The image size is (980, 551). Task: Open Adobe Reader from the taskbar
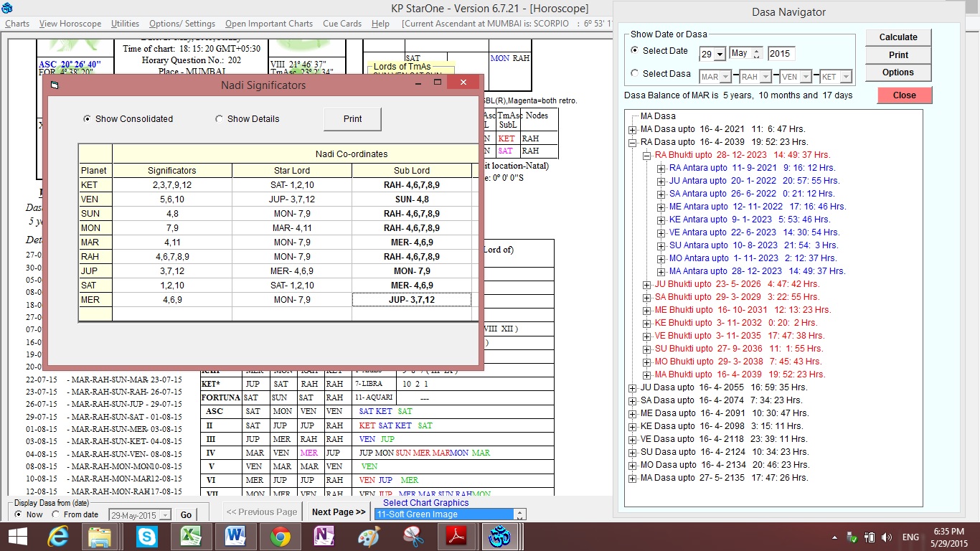tap(458, 536)
